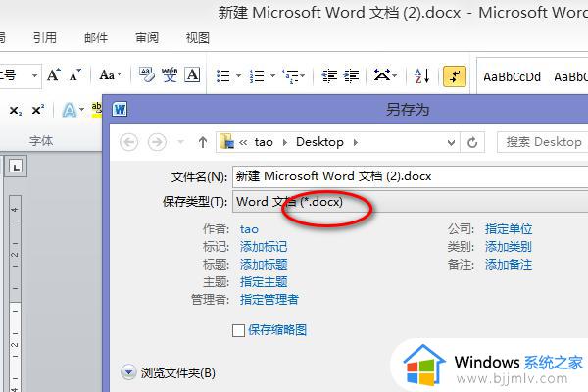Click the 指定管理者 link
Image resolution: width=588 pixels, height=392 pixels.
point(269,299)
